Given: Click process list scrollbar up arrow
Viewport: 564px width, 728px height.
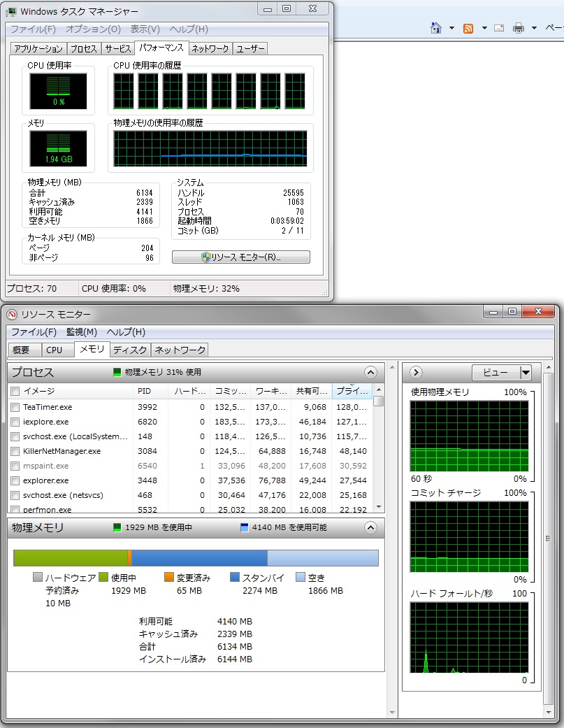Looking at the screenshot, I should pyautogui.click(x=379, y=390).
